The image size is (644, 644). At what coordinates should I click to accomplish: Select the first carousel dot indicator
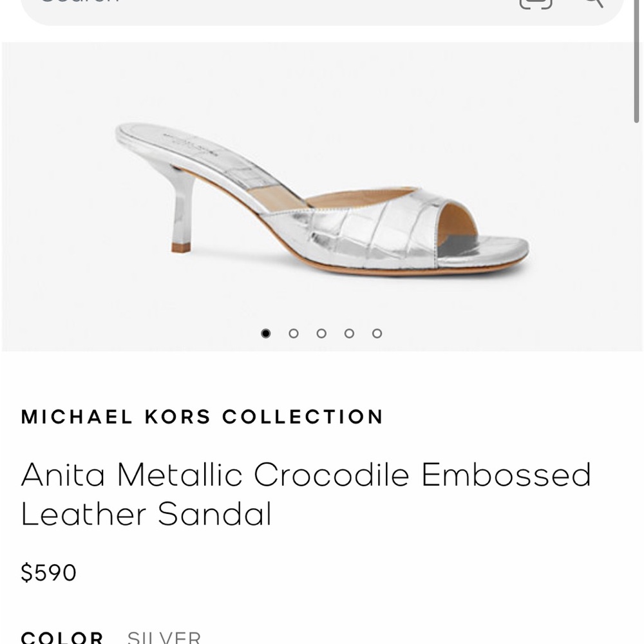tap(267, 334)
